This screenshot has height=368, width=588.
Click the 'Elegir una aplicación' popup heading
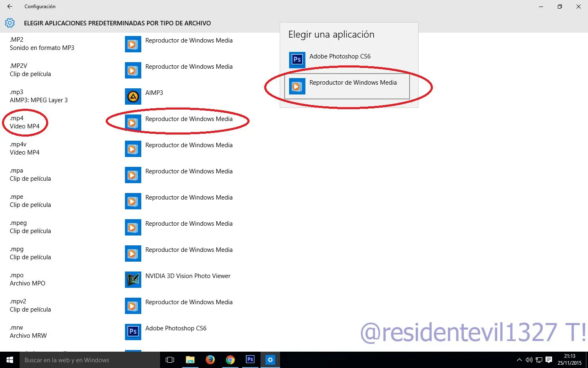[331, 35]
